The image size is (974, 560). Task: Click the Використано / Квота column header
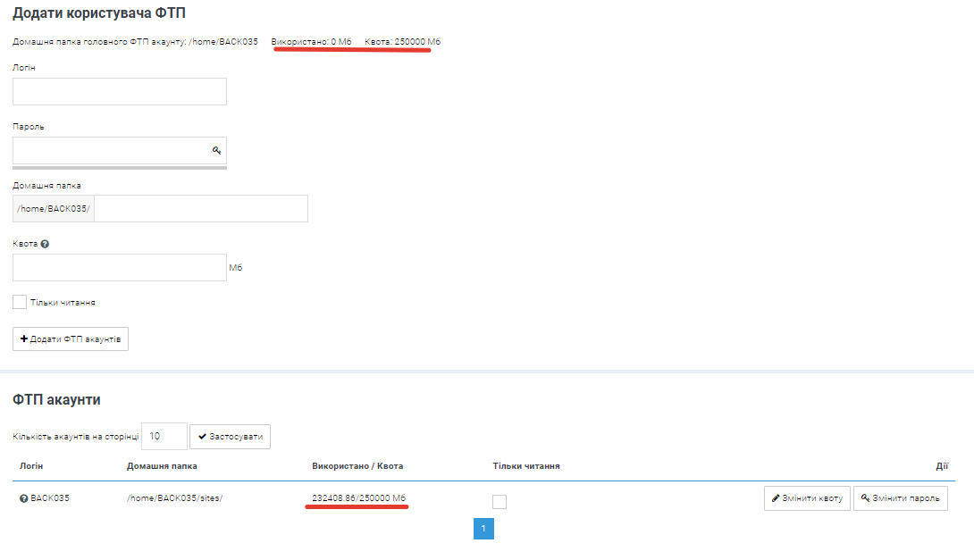tap(357, 466)
